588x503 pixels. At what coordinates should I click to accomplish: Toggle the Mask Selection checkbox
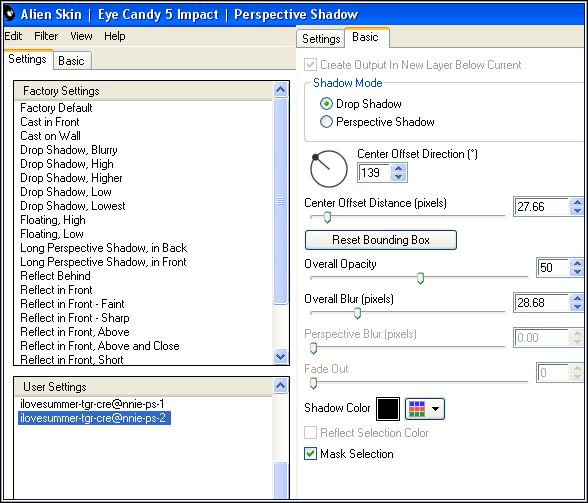pos(310,453)
